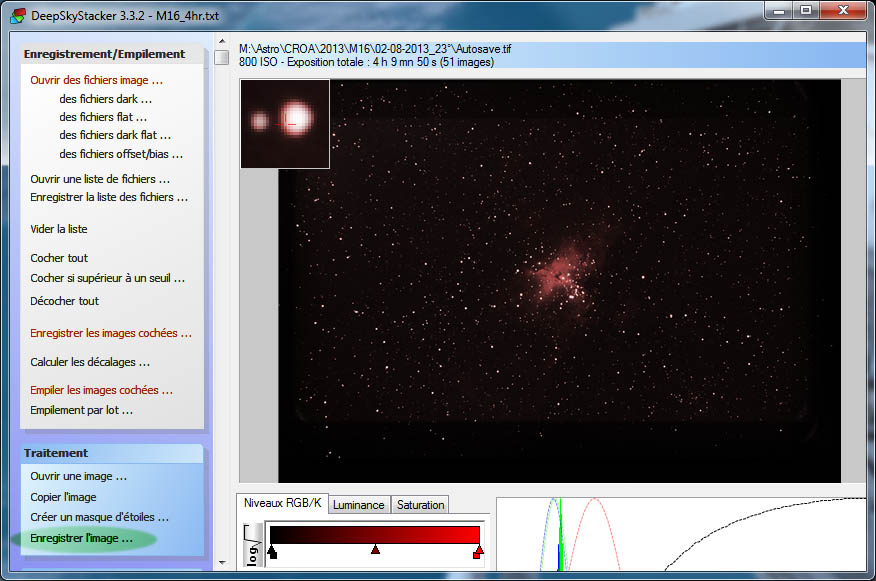Open batch stacking via Empilement par lot

coord(81,410)
